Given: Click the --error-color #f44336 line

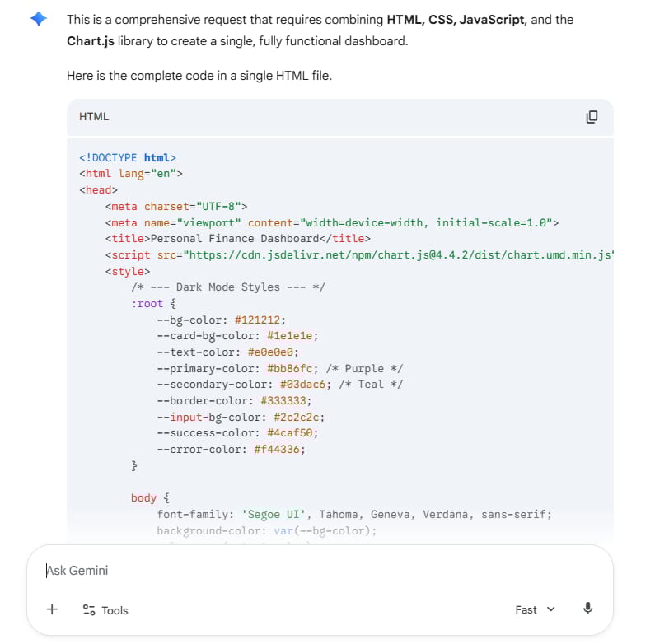Looking at the screenshot, I should click(232, 450).
